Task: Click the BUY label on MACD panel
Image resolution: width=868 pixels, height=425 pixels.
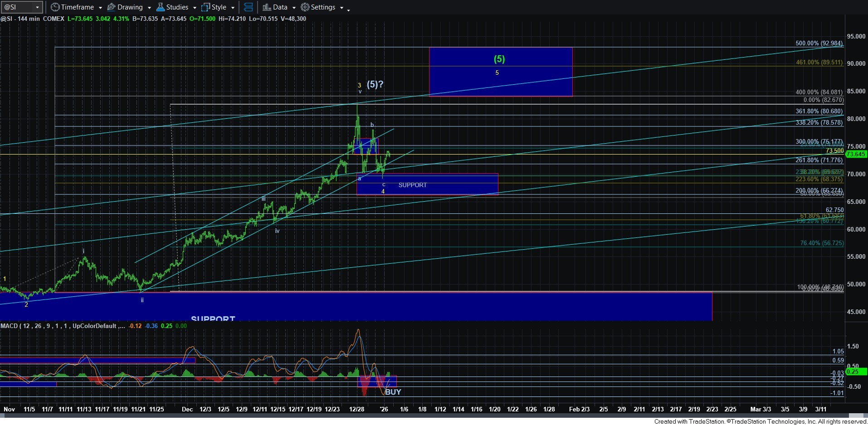Action: tap(393, 392)
